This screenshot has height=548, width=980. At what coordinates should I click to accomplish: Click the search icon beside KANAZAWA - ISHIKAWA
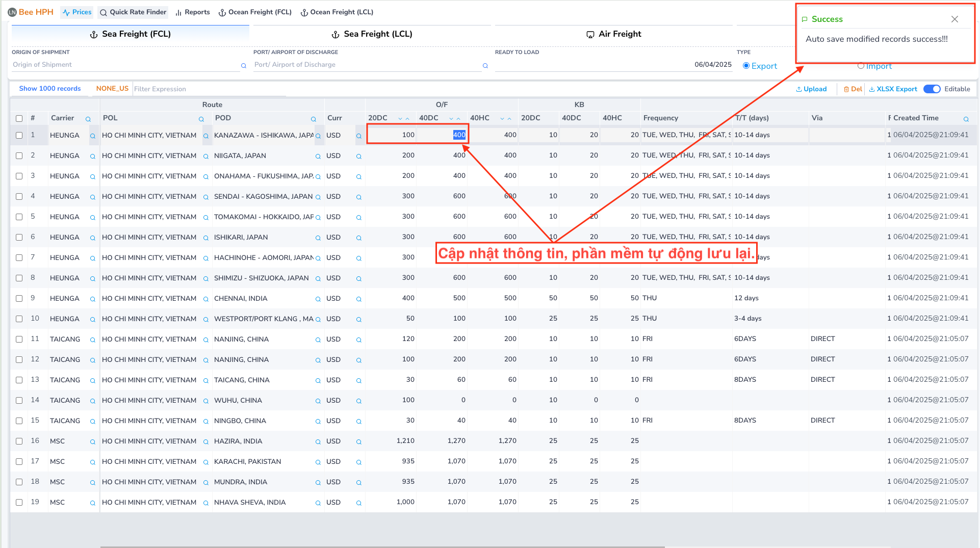click(318, 135)
